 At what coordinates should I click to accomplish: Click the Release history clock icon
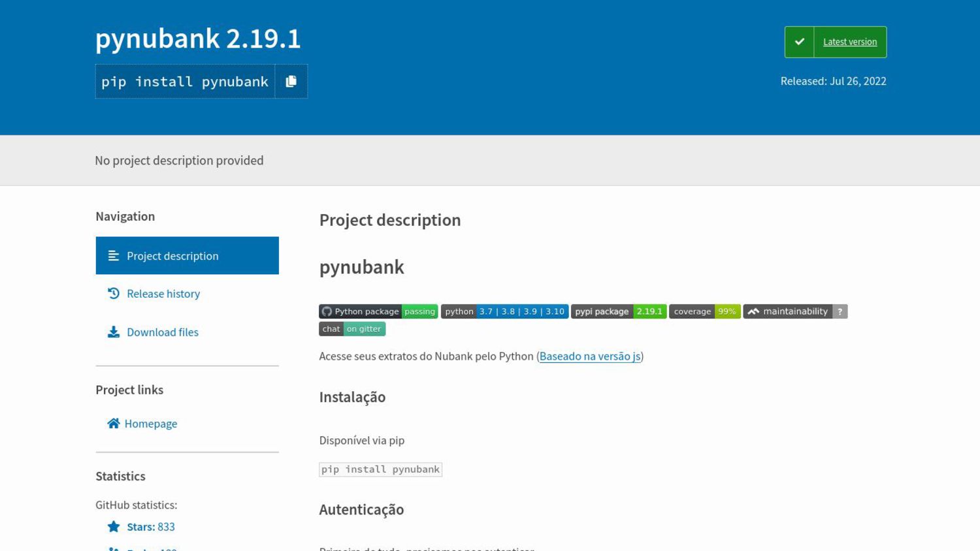[114, 293]
